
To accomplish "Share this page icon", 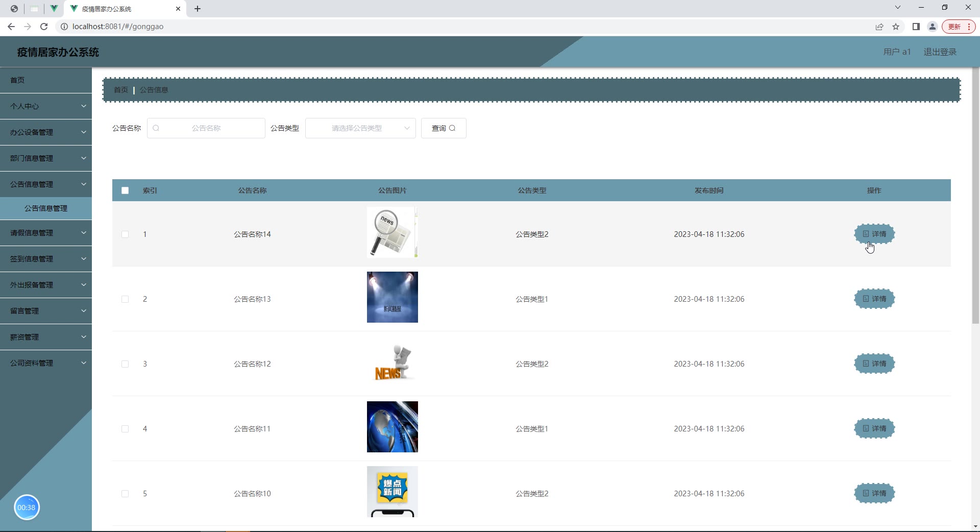I will coord(879,27).
